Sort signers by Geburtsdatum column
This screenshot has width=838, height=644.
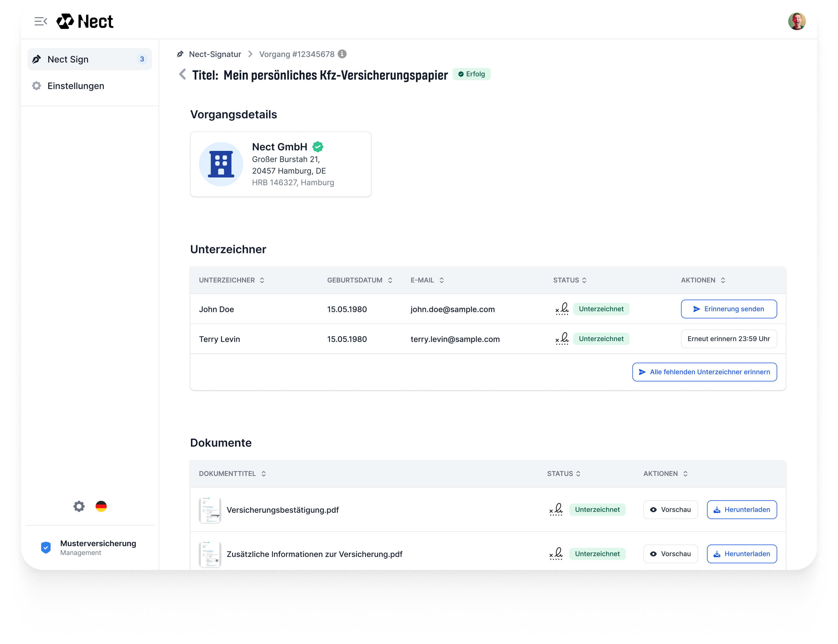[x=390, y=280]
